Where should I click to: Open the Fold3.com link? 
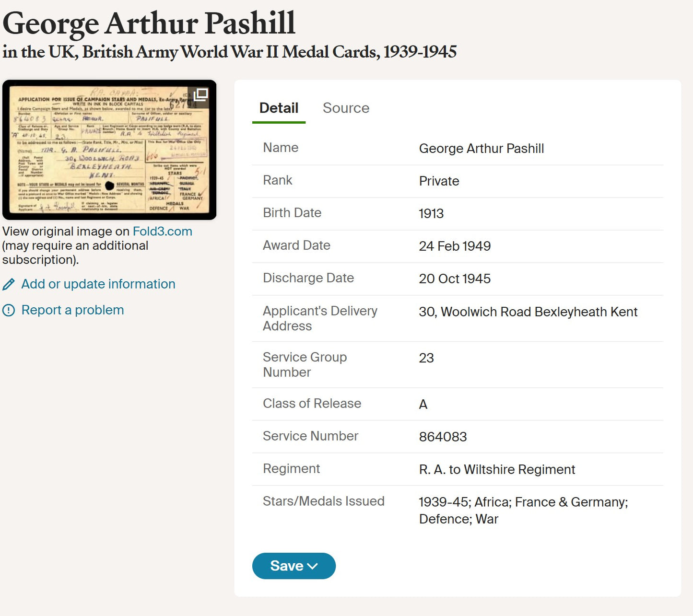coord(162,232)
